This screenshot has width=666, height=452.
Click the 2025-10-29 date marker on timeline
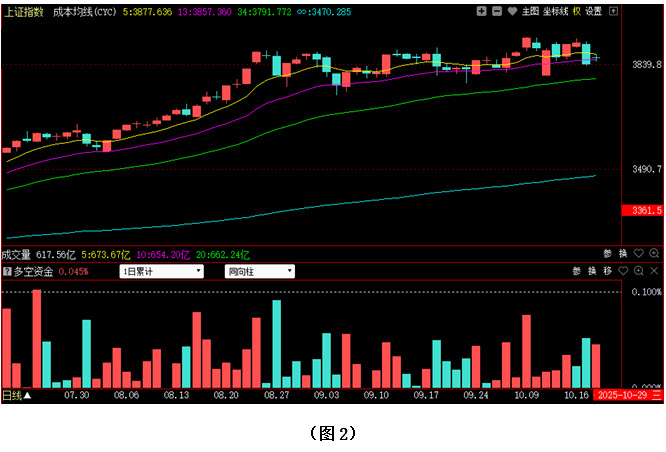click(x=622, y=395)
